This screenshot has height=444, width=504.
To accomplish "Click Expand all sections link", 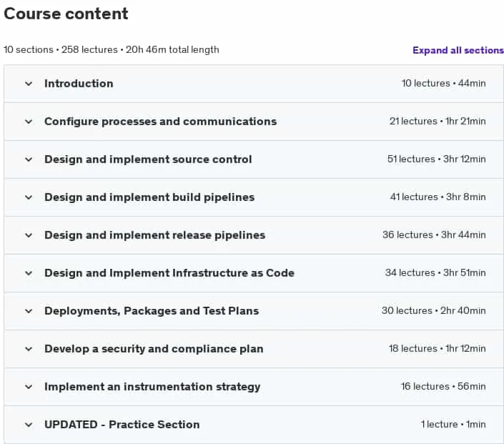I will [458, 51].
